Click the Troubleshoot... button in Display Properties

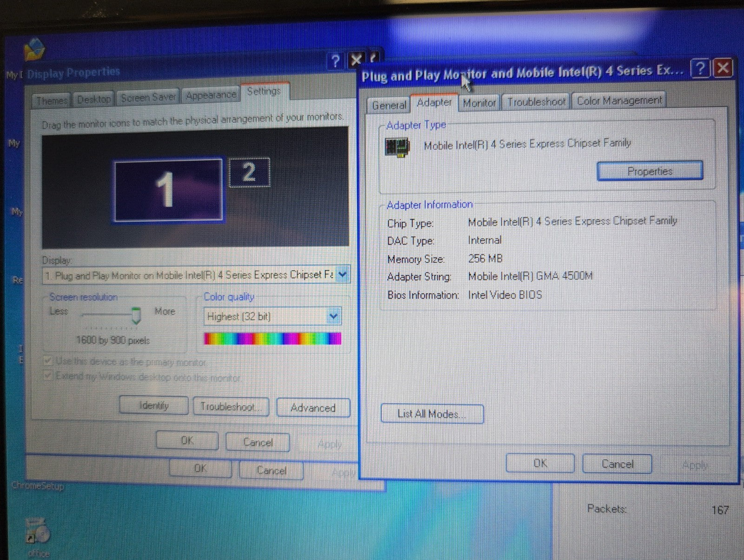[x=231, y=407]
